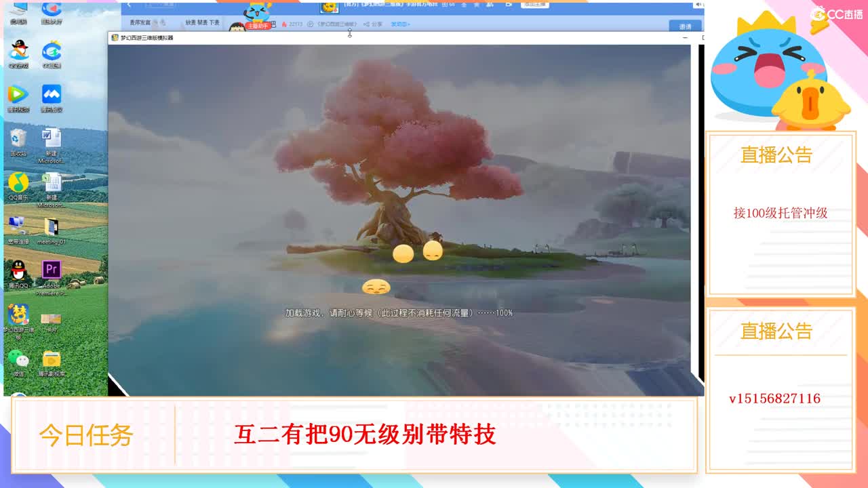868x488 pixels.
Task: Click the 今日任务 label
Action: (x=86, y=435)
